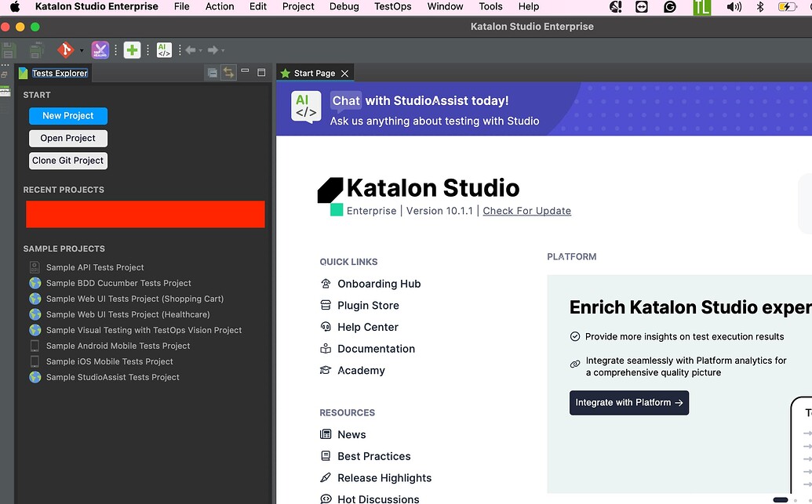Open the TestOps menu

pyautogui.click(x=392, y=6)
